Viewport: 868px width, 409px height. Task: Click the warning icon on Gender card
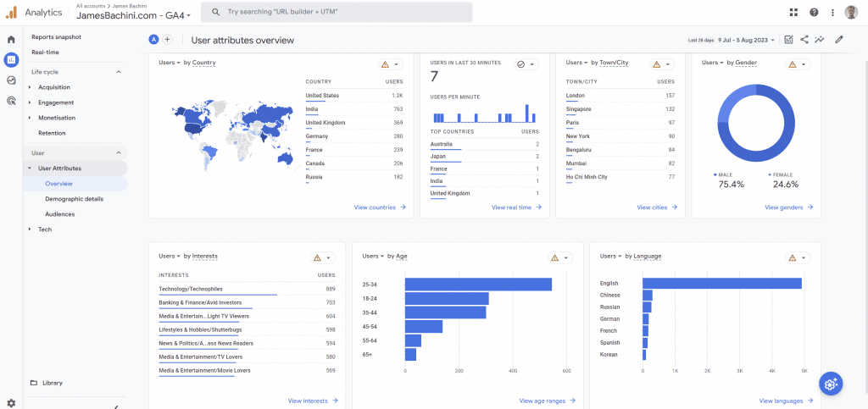793,64
